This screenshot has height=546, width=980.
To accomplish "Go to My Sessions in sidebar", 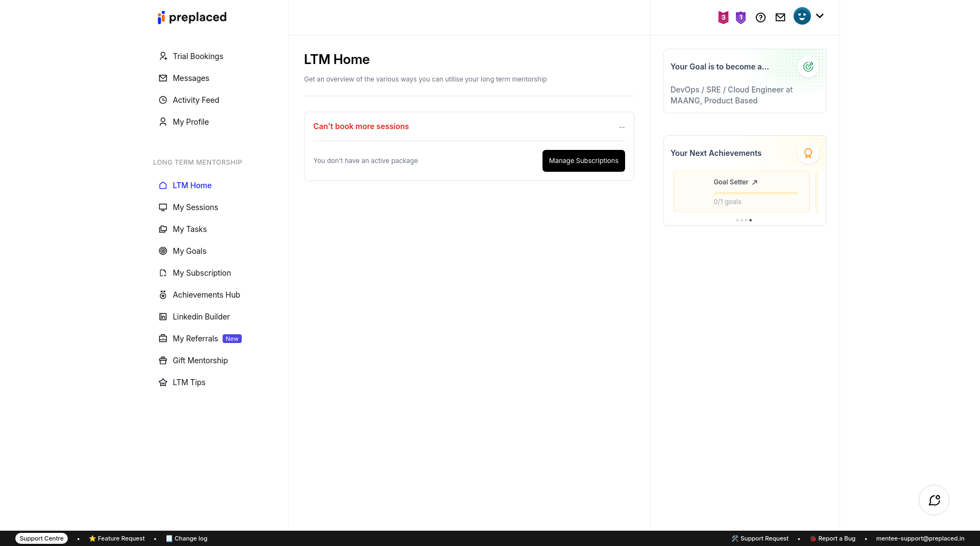I will click(195, 207).
